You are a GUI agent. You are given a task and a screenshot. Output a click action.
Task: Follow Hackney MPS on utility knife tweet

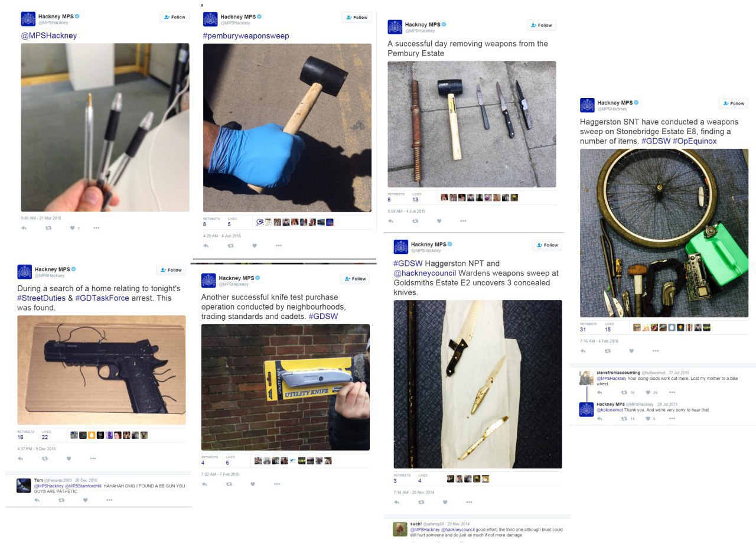[x=355, y=279]
